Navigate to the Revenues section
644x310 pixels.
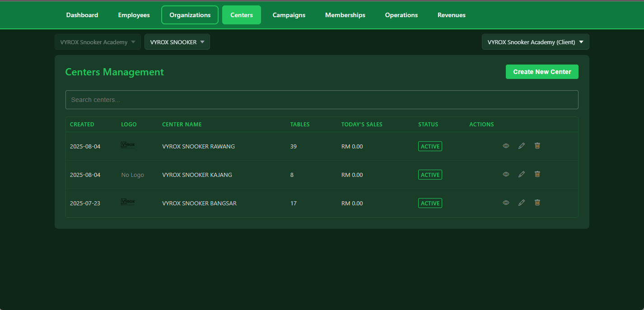451,14
